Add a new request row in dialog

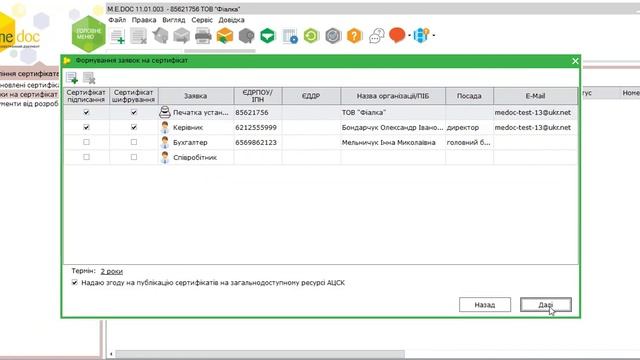[x=72, y=78]
